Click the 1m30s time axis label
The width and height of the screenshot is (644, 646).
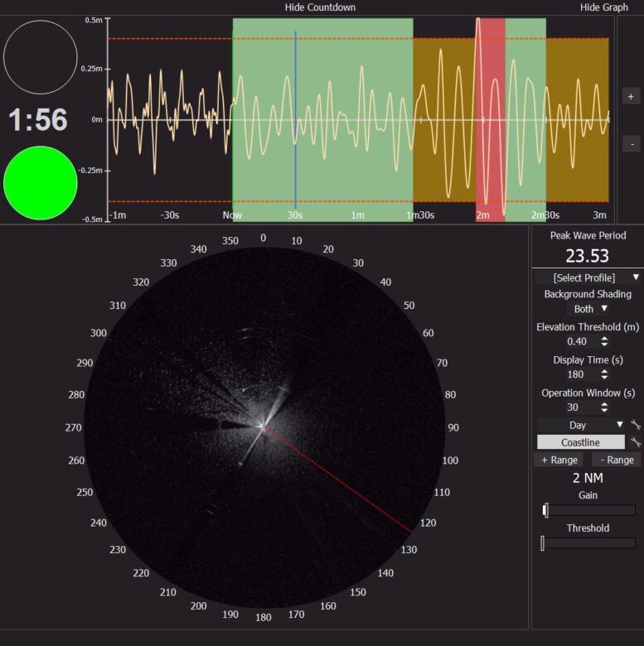point(420,215)
